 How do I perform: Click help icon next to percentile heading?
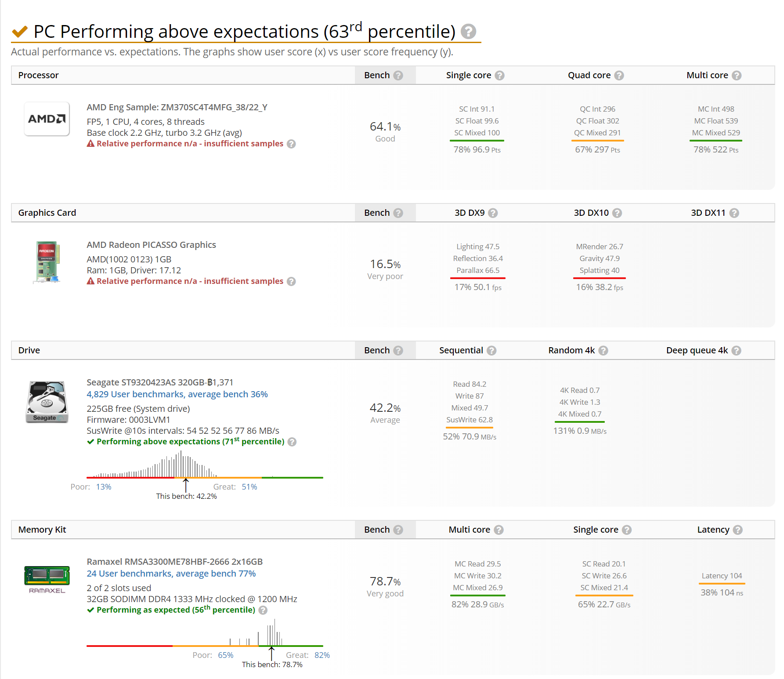click(468, 32)
